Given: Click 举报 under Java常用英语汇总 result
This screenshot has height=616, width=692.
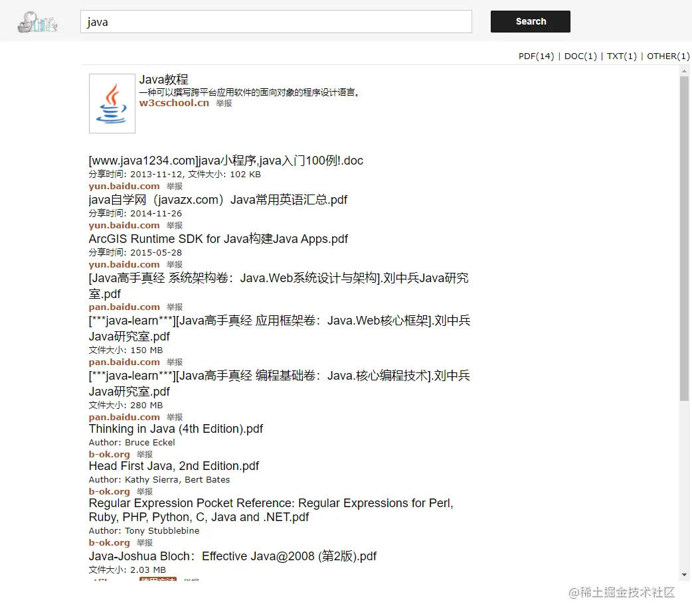Looking at the screenshot, I should tap(175, 226).
